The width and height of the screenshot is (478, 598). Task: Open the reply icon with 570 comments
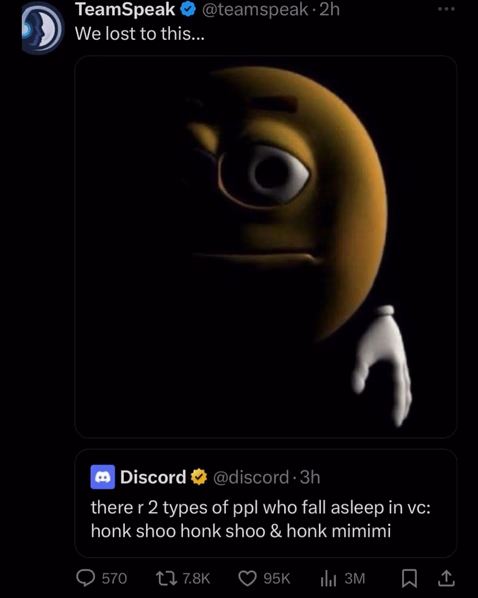pyautogui.click(x=86, y=578)
